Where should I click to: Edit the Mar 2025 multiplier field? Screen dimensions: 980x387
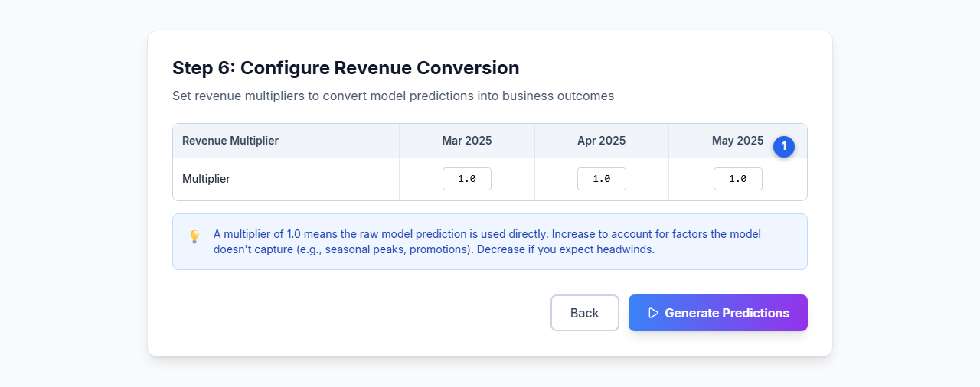coord(467,179)
